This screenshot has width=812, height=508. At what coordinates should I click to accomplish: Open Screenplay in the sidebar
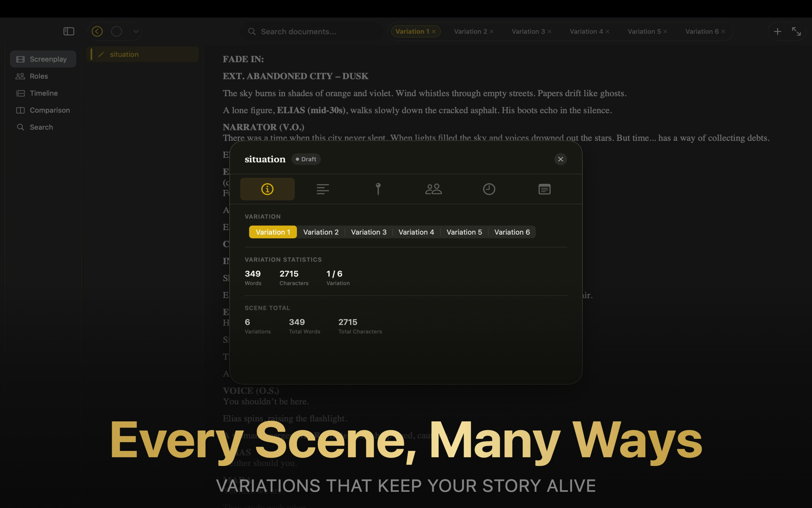[x=43, y=59]
